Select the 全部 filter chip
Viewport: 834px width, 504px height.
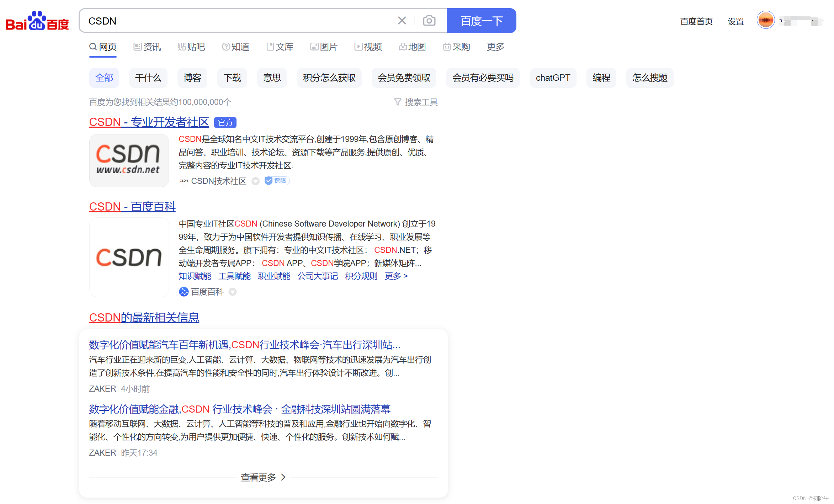(x=104, y=78)
